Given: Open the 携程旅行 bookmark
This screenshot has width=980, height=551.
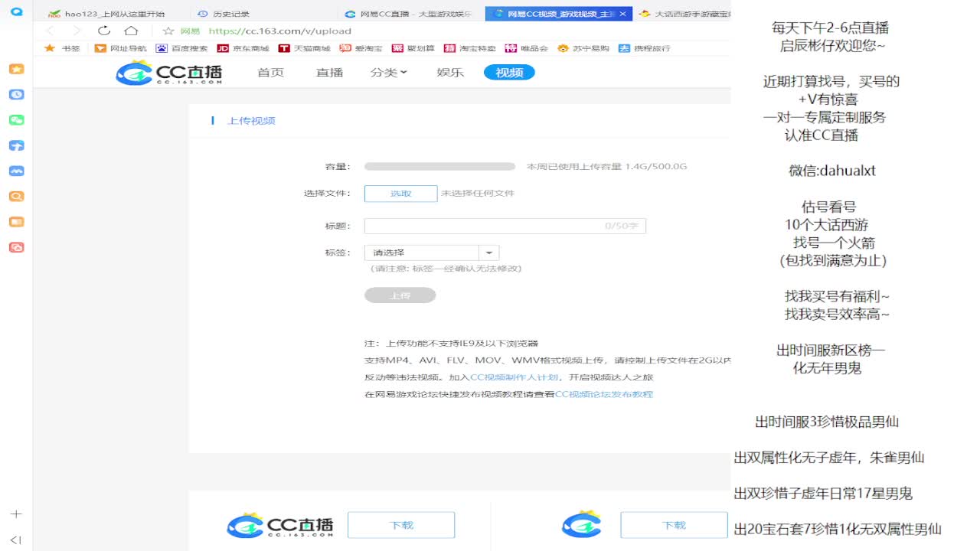Looking at the screenshot, I should click(645, 48).
